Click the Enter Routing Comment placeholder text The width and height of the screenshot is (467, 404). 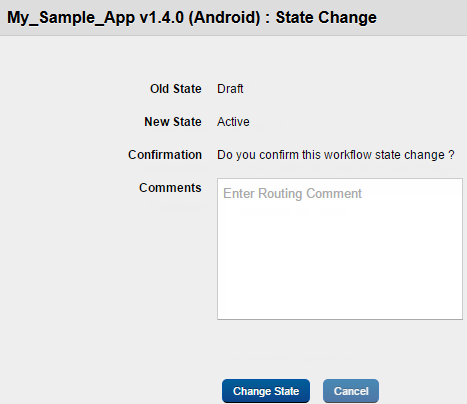click(292, 193)
